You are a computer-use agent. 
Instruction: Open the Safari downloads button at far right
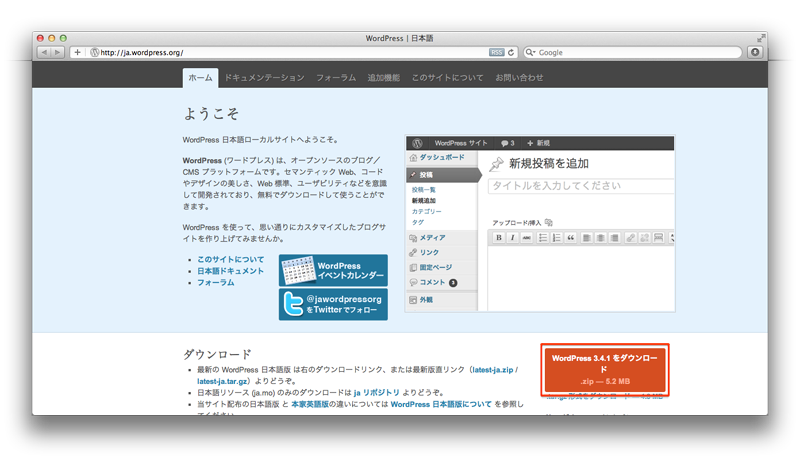755,52
